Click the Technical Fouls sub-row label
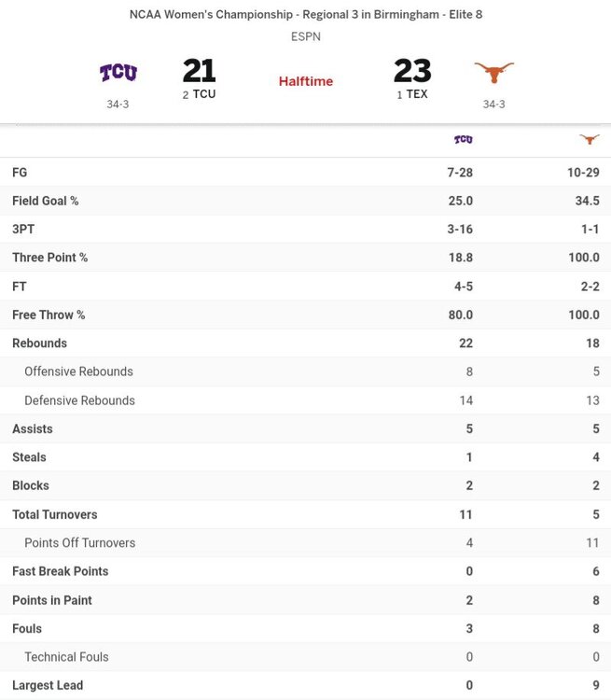 tap(66, 657)
